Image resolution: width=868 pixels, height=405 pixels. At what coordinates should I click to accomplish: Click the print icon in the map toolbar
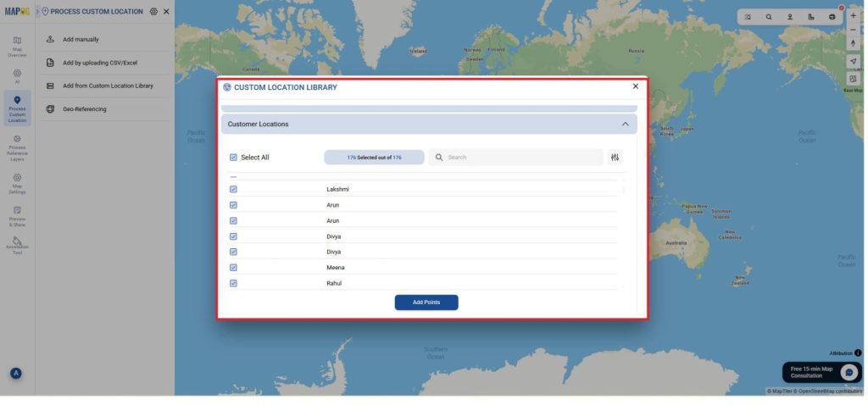pyautogui.click(x=832, y=17)
